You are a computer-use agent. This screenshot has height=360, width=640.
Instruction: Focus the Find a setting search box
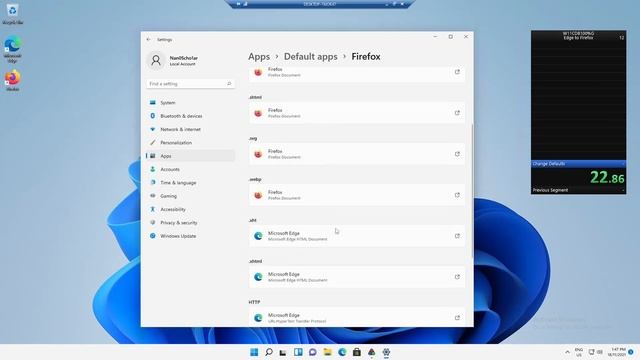point(190,84)
